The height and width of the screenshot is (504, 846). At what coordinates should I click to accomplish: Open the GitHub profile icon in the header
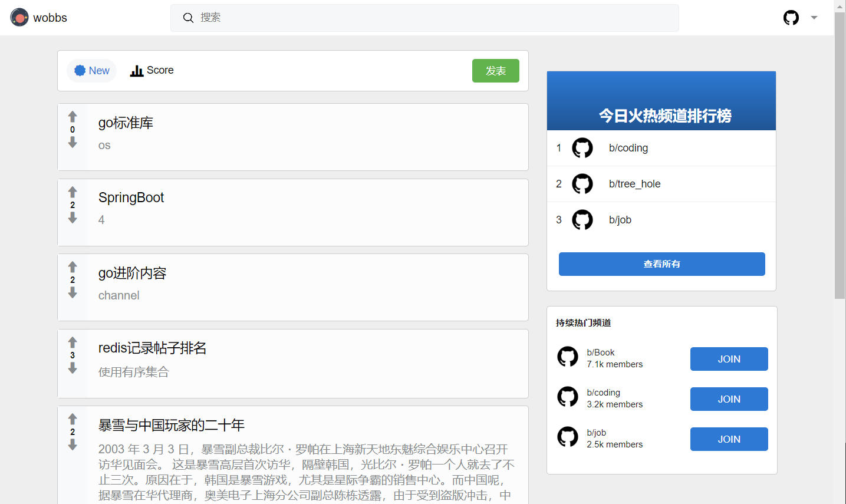(791, 17)
